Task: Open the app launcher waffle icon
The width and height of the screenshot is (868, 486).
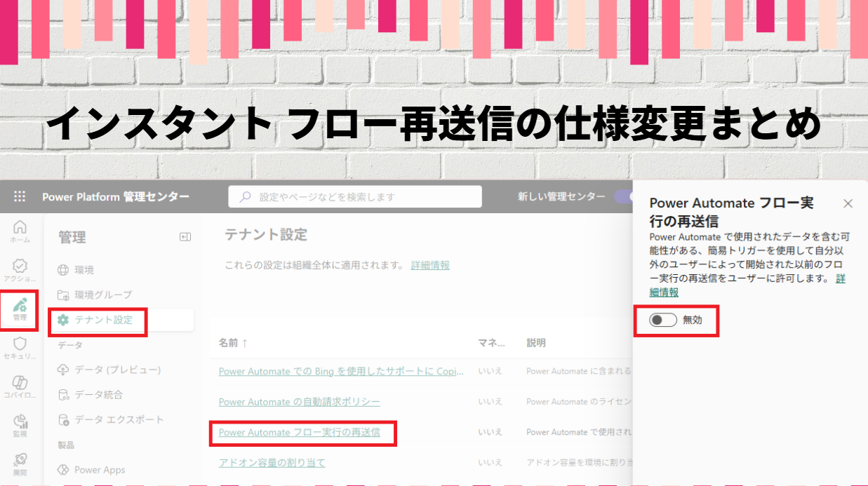Action: coord(20,197)
